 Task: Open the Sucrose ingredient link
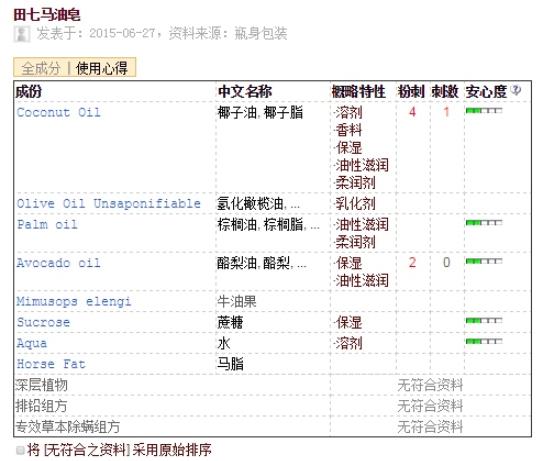[44, 322]
